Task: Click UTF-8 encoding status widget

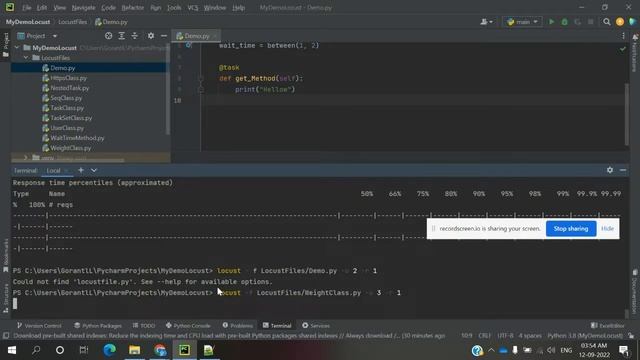Action: (505, 336)
